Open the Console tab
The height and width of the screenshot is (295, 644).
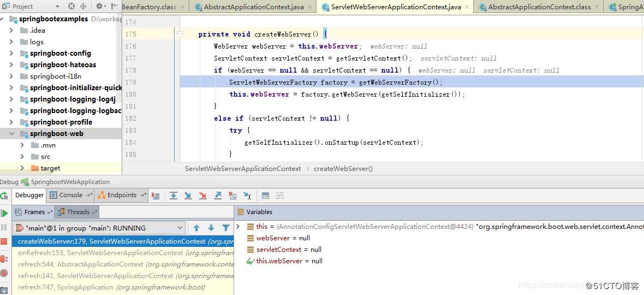[70, 195]
